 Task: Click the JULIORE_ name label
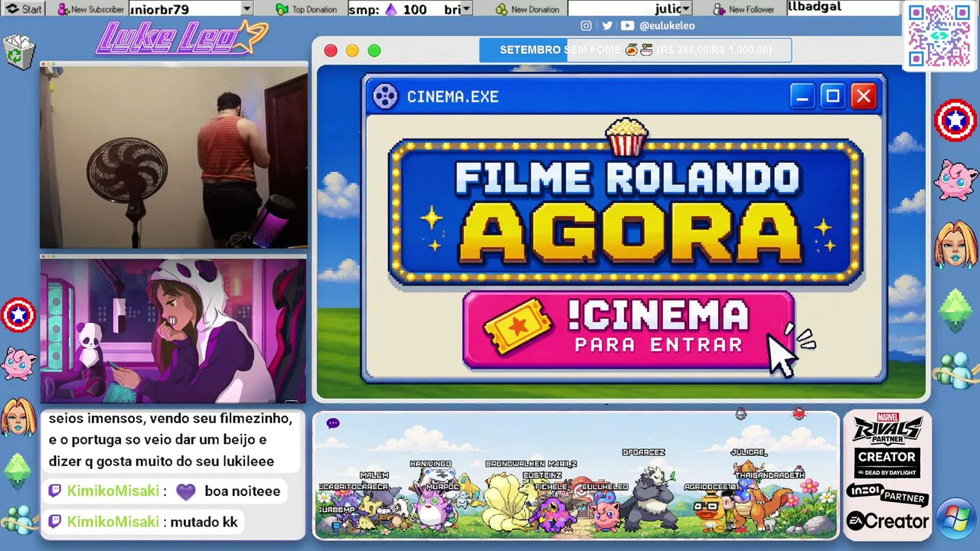[x=749, y=452]
